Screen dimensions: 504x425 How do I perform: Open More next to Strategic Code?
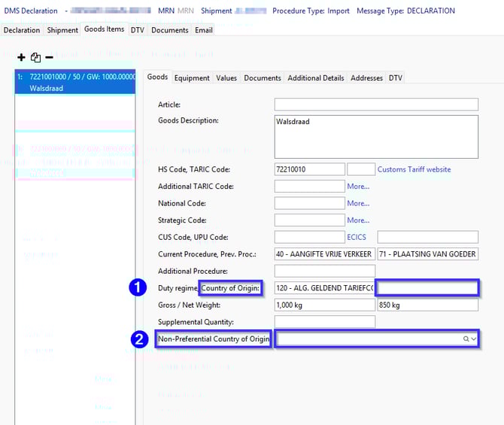pos(358,220)
